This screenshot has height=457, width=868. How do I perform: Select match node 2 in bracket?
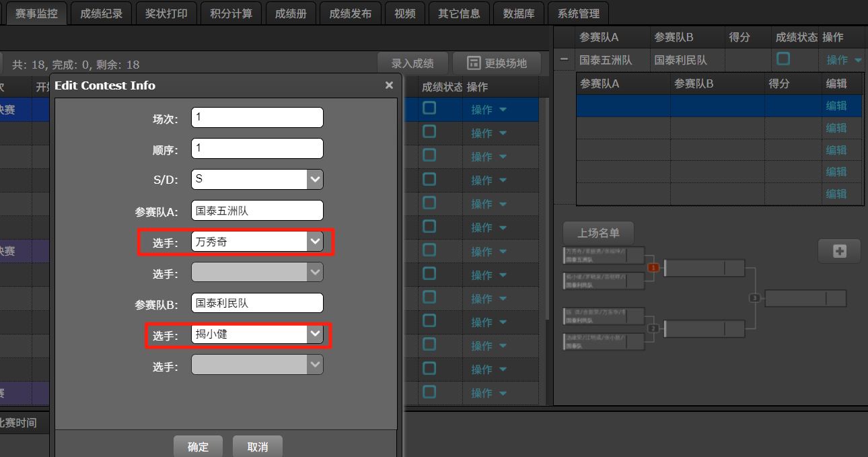pos(653,328)
